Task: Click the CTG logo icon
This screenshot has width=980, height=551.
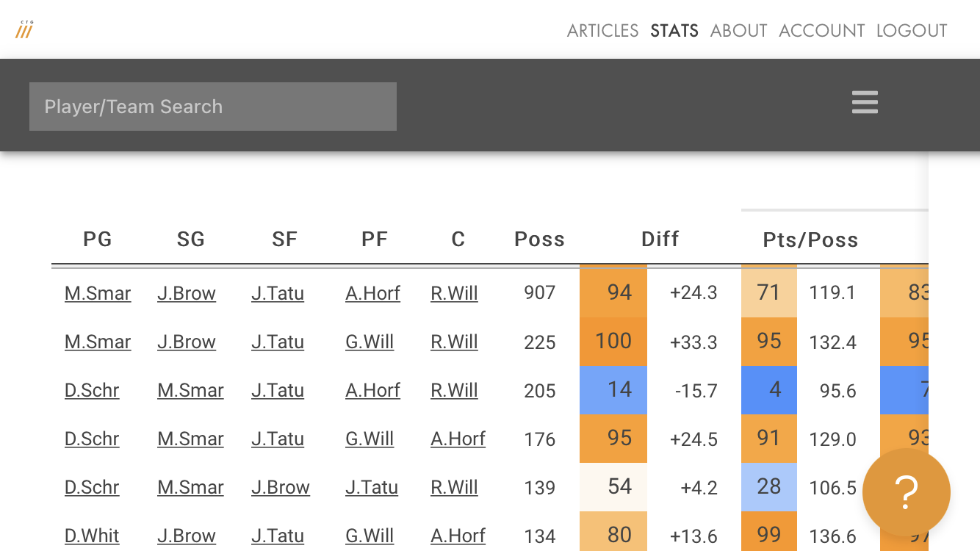Action: 24,30
